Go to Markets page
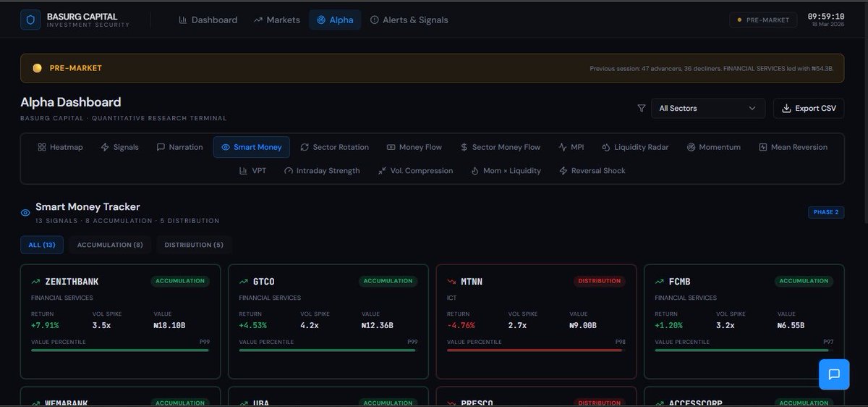This screenshot has height=407, width=868. (277, 20)
